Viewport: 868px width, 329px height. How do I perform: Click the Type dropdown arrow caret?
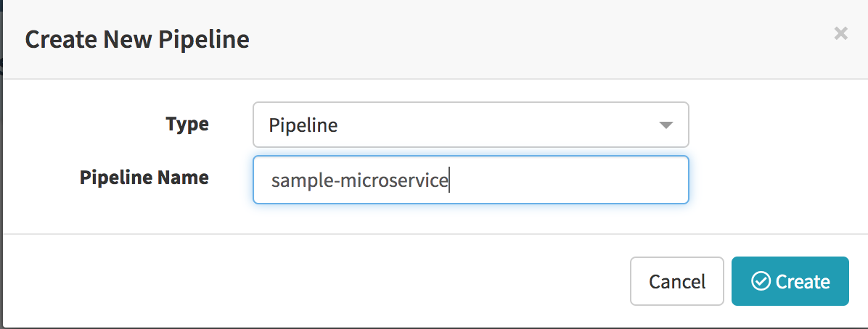point(666,125)
